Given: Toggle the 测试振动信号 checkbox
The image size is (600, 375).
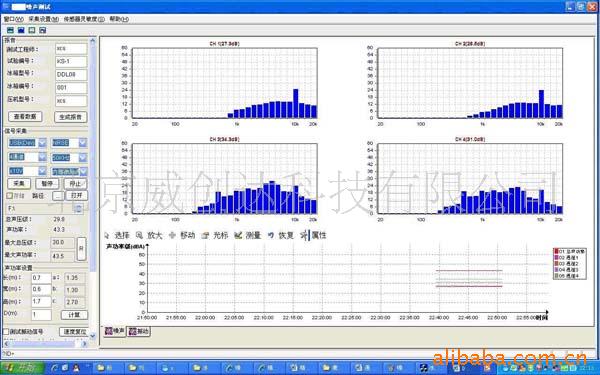Looking at the screenshot, I should tap(6, 331).
